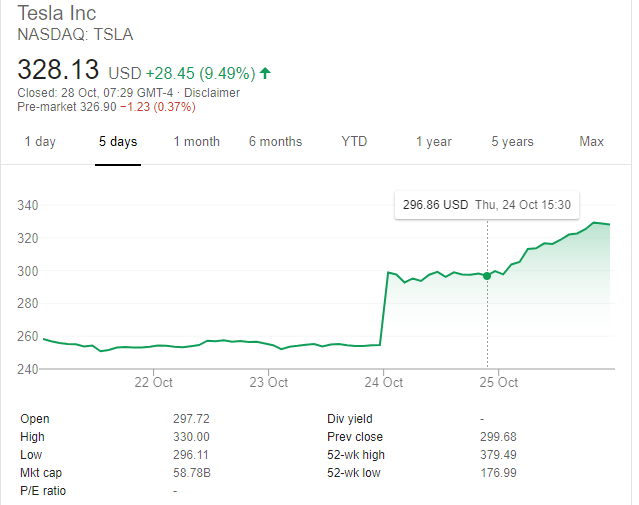
Task: Select the YTD tab
Action: tap(354, 141)
